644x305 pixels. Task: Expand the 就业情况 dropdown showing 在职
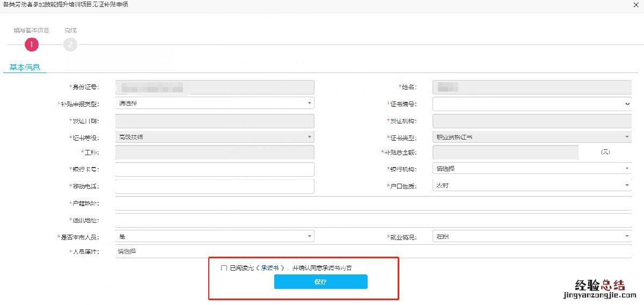[x=531, y=236]
